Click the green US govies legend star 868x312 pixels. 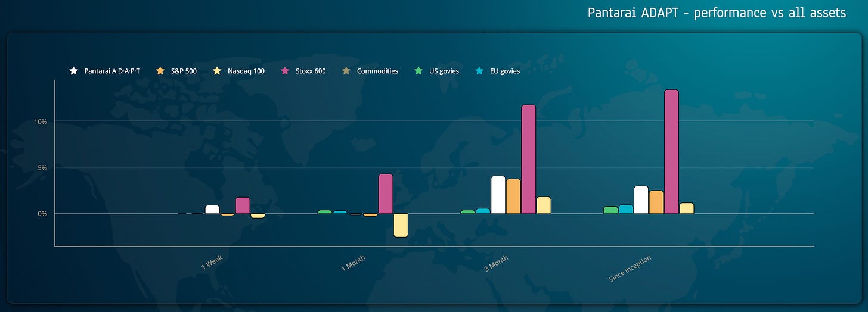(x=419, y=71)
